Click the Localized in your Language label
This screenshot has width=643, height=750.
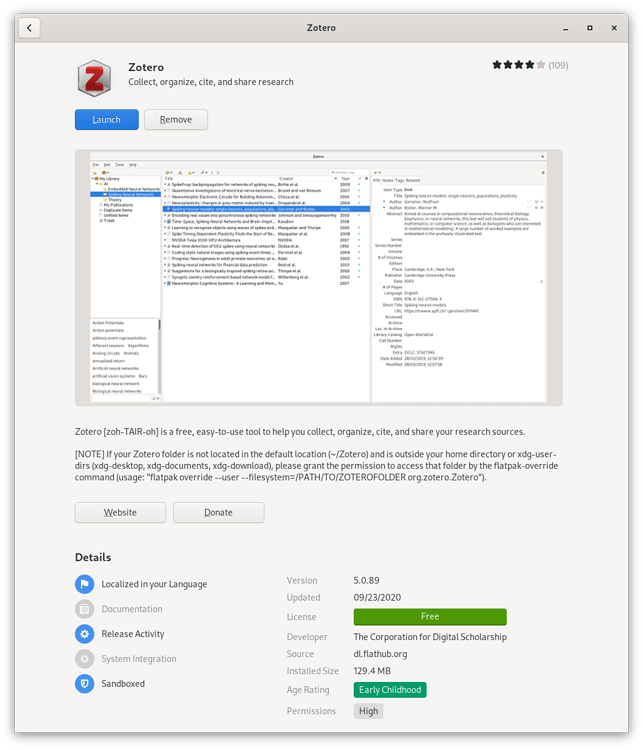(x=154, y=584)
